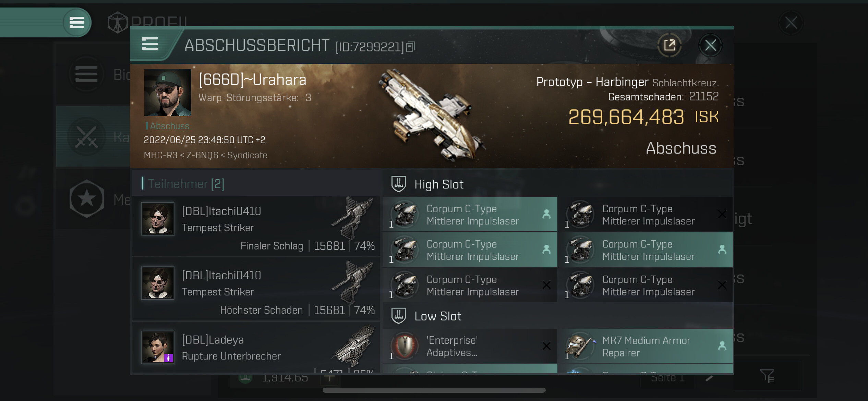This screenshot has width=868, height=401.
Task: Open the star medal sidebar icon
Action: (86, 199)
